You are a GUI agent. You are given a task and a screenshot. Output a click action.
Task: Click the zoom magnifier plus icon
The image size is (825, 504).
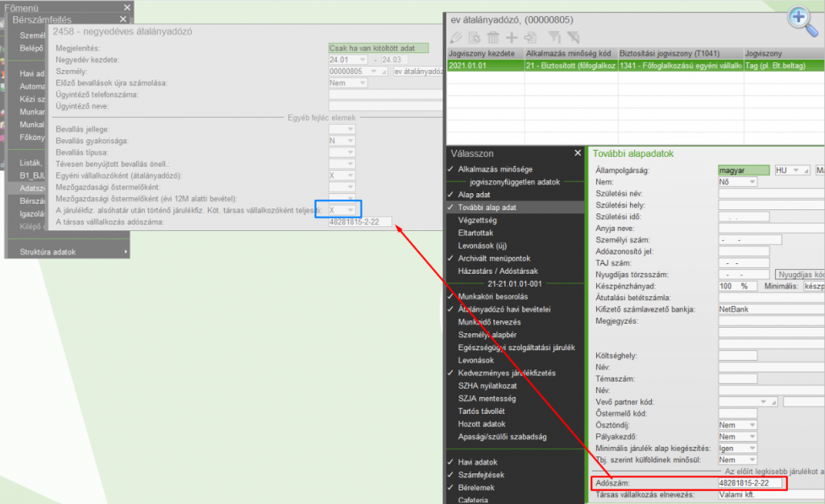[802, 19]
